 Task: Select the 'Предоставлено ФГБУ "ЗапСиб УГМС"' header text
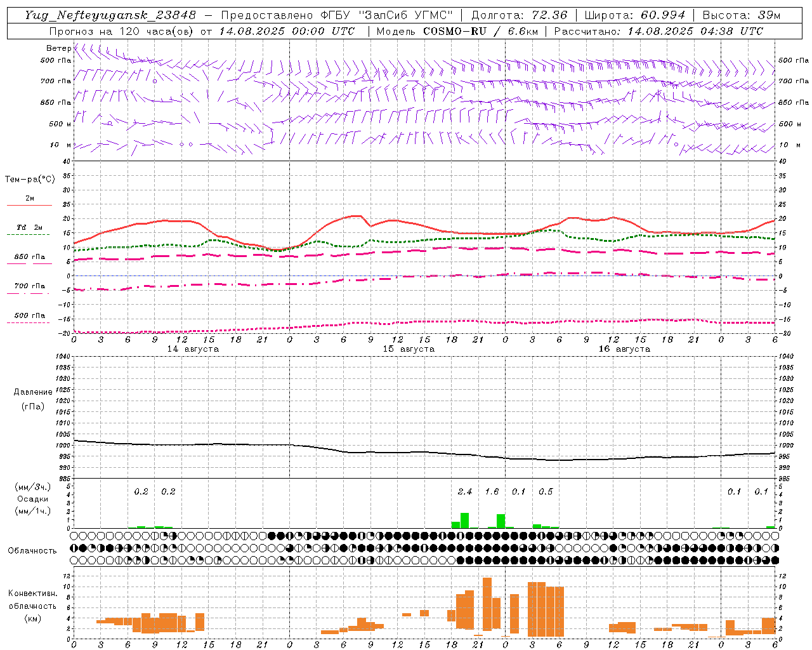pyautogui.click(x=337, y=15)
